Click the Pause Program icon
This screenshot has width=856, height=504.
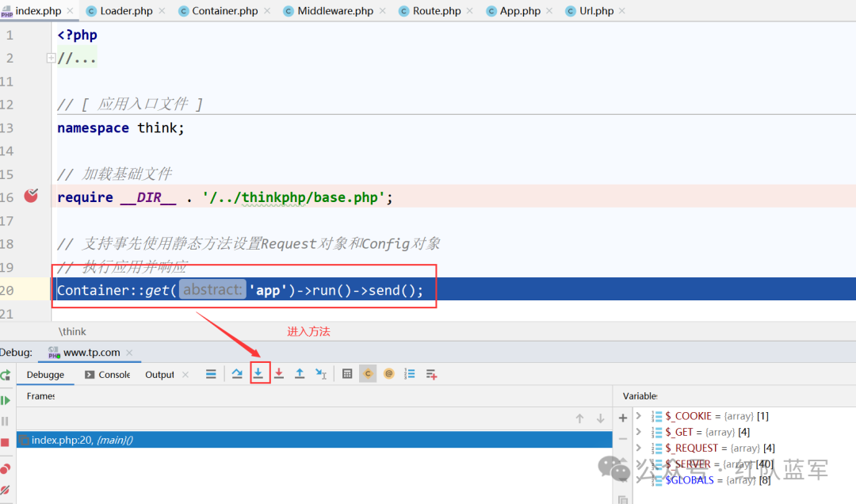tap(6, 421)
